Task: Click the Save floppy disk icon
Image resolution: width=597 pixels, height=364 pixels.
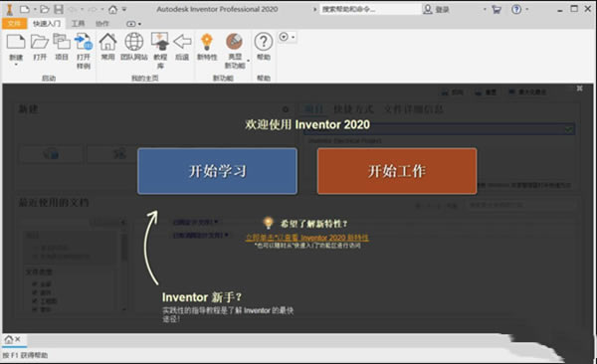Action: (x=59, y=9)
